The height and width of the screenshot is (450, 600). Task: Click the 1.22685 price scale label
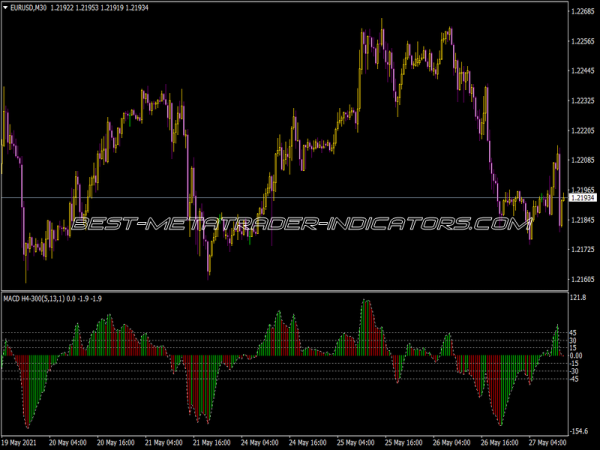pos(580,11)
